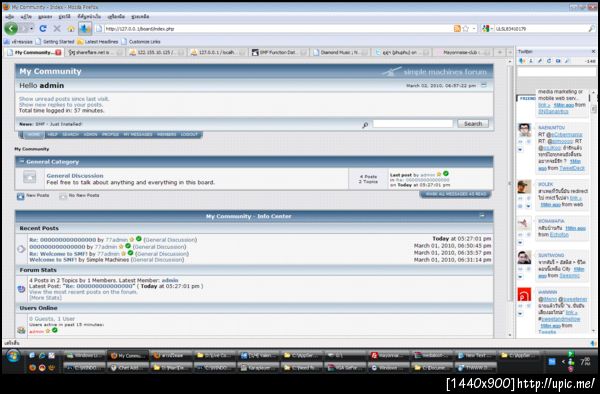Screen dimensions: 600x394
Task: Click the Recent Posts section icon
Action: click(21, 249)
